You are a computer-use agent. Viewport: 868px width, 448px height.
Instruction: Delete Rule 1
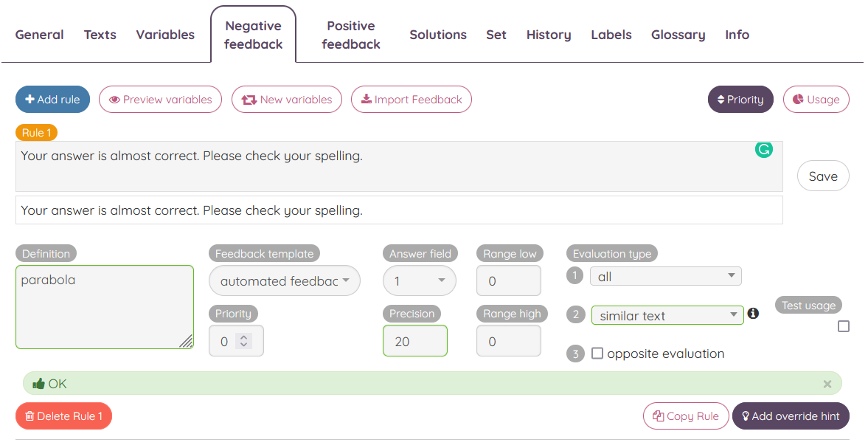click(x=63, y=416)
